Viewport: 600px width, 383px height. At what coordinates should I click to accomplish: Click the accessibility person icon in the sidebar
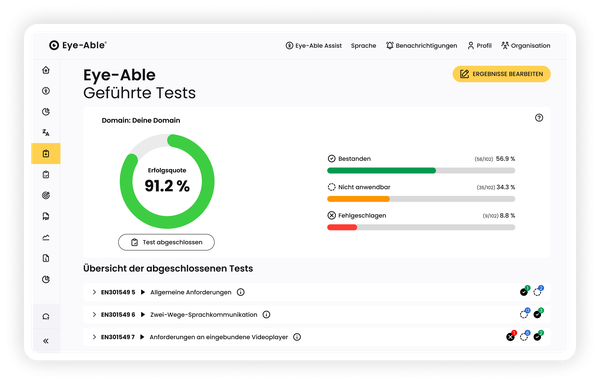click(46, 91)
